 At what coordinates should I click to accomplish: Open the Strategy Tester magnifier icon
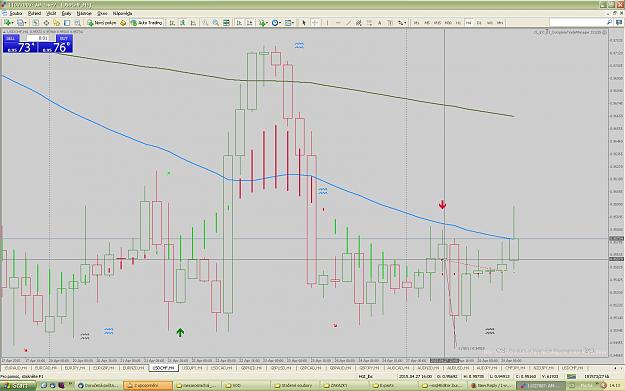[78, 23]
